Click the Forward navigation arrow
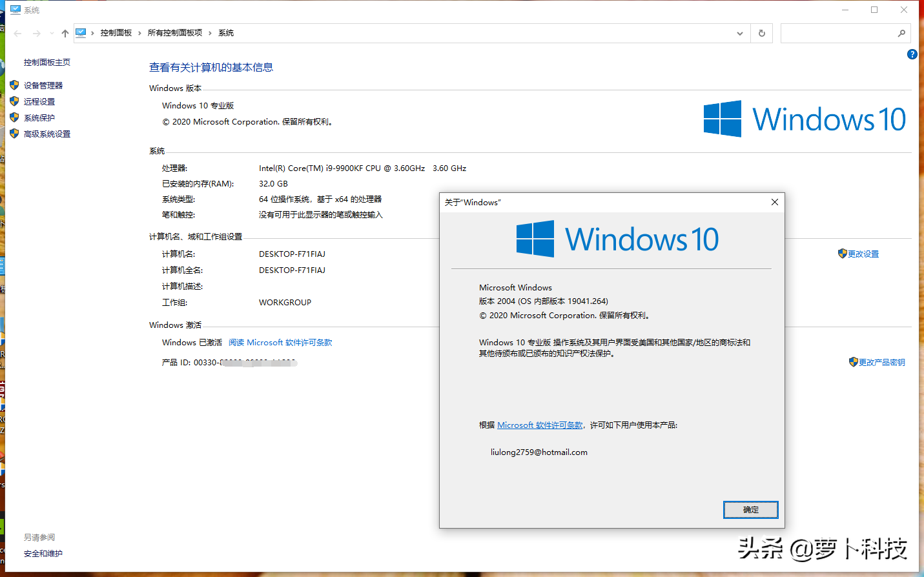This screenshot has height=577, width=924. (37, 34)
